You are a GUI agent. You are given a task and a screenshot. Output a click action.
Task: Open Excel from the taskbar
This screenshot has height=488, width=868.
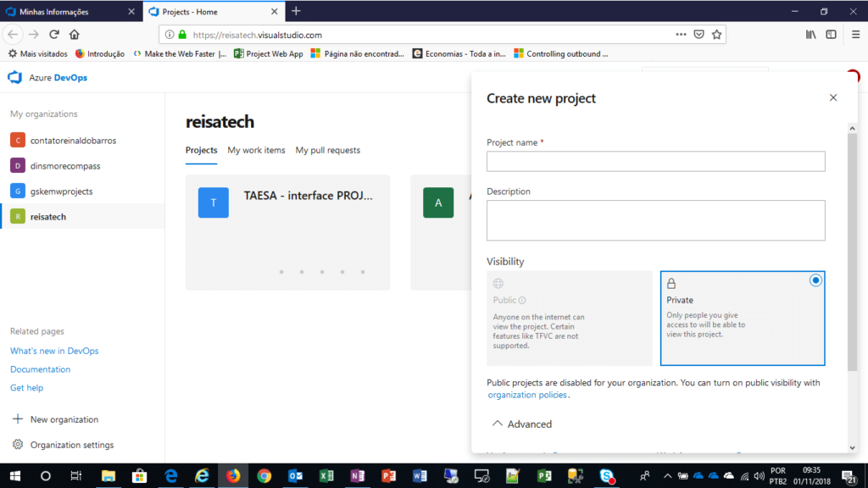pos(326,476)
